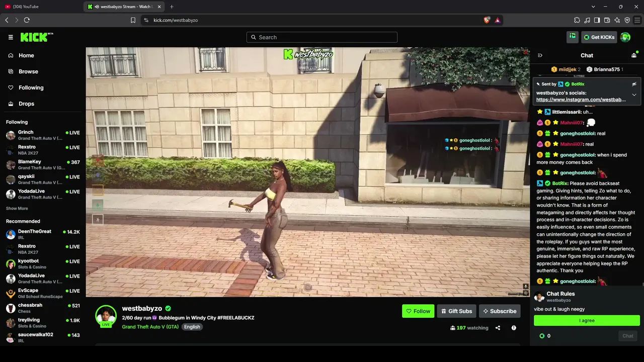
Task: Click the browser address bar URL
Action: [176, 20]
